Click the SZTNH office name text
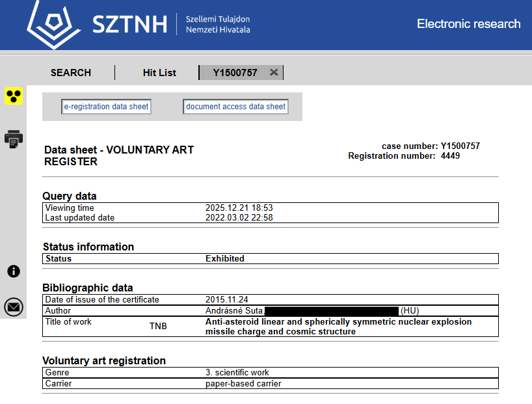The height and width of the screenshot is (404, 532). [x=218, y=25]
